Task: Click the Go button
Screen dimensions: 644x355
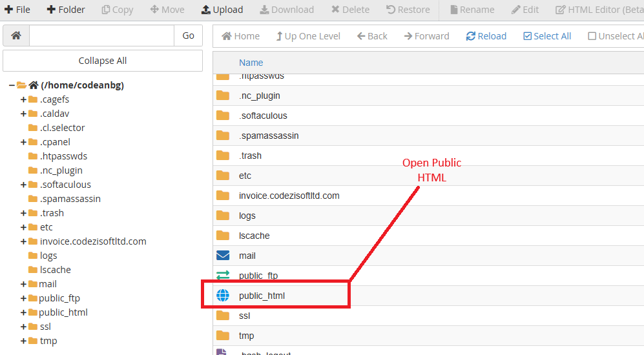Action: tap(188, 35)
